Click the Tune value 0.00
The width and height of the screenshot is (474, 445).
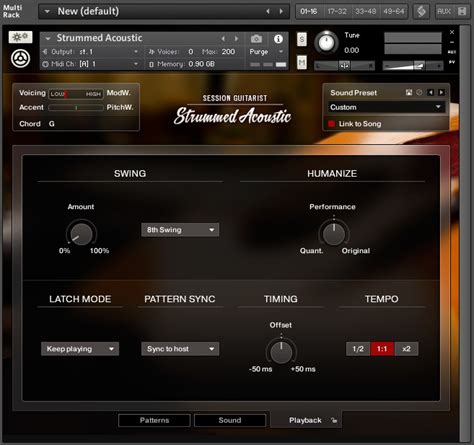coord(351,50)
